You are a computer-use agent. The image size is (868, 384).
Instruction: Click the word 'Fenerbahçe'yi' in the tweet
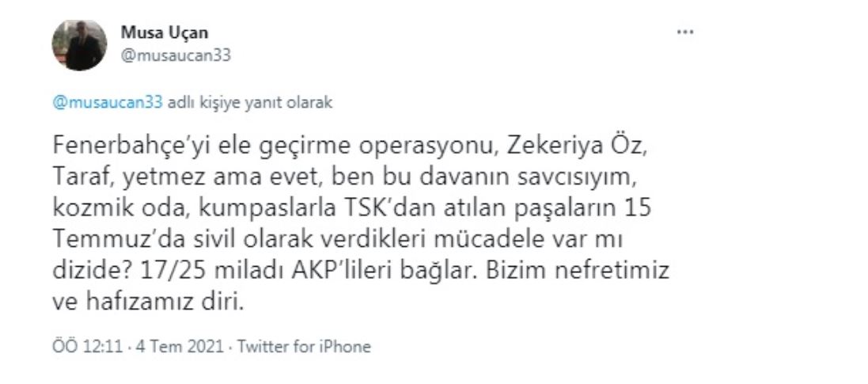pos(116,146)
